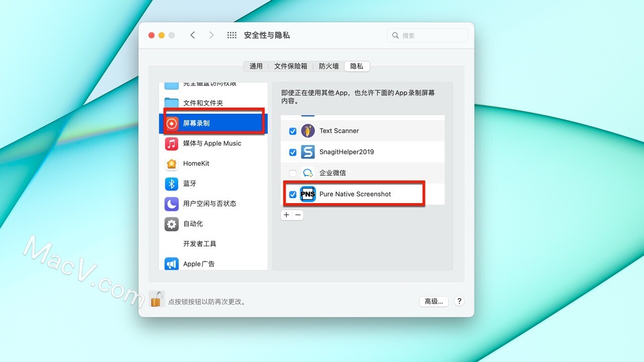The width and height of the screenshot is (644, 362).
Task: Select 屏幕录制 in the sidebar
Action: [196, 123]
